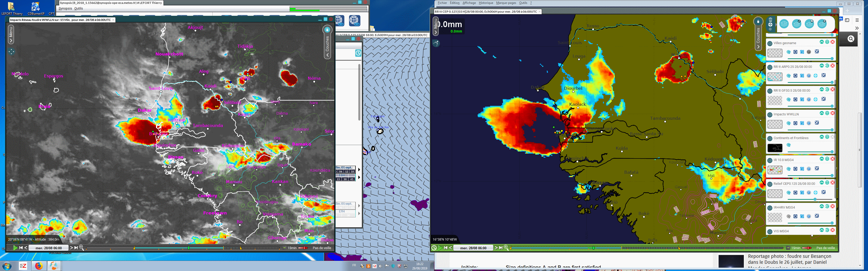
Task: Go to the next time step in the right map
Action: pyautogui.click(x=496, y=248)
